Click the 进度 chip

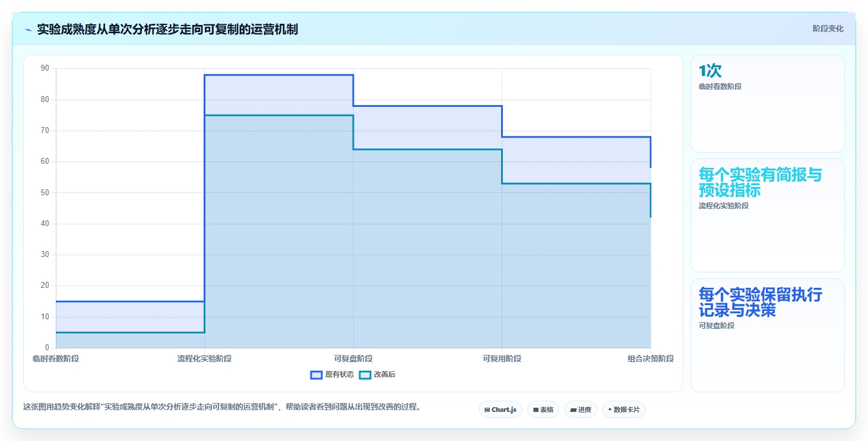click(x=581, y=410)
